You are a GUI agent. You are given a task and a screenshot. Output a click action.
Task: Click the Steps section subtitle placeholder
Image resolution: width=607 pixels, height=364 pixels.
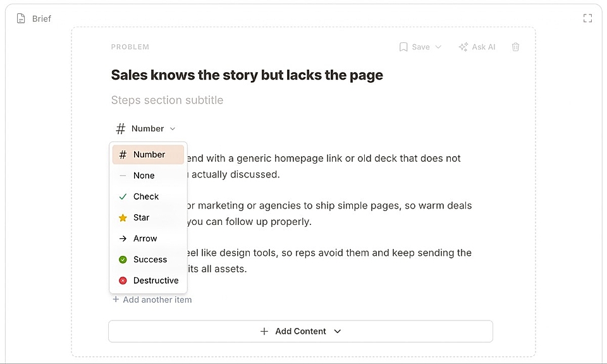[167, 100]
